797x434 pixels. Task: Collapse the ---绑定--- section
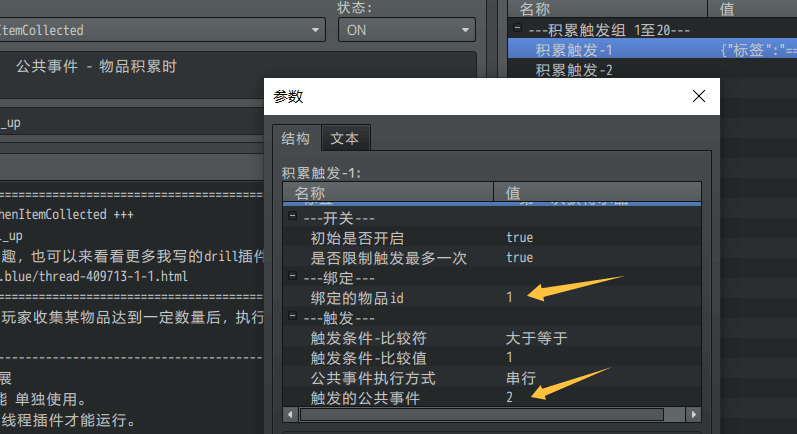pyautogui.click(x=292, y=278)
